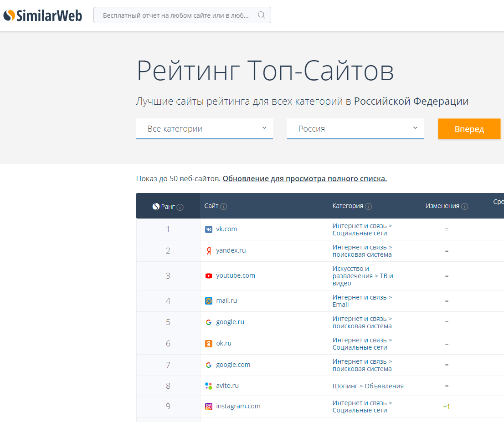Image resolution: width=504 pixels, height=422 pixels.
Task: Click the avito.ru favicon
Action: [209, 386]
